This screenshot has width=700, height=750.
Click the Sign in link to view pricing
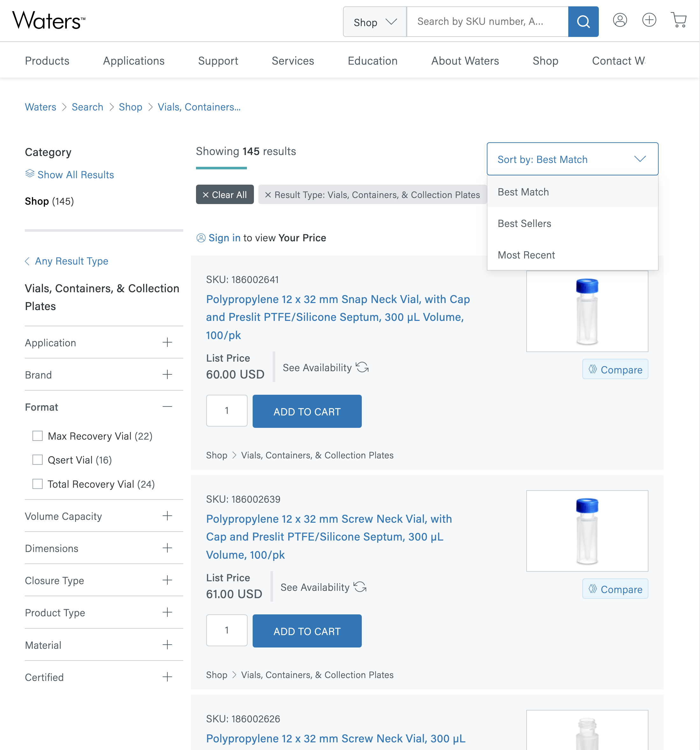point(225,238)
